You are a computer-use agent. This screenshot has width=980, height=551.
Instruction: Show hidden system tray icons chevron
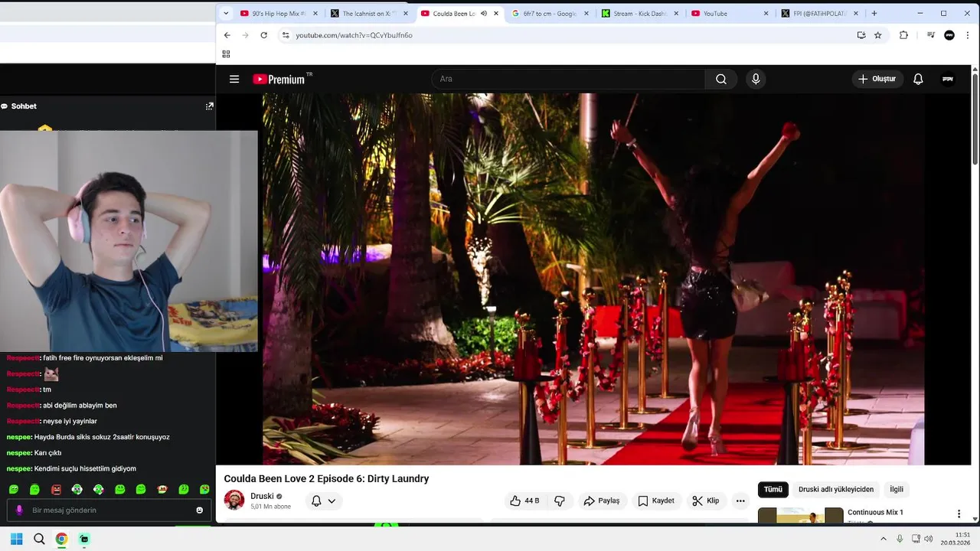point(885,539)
